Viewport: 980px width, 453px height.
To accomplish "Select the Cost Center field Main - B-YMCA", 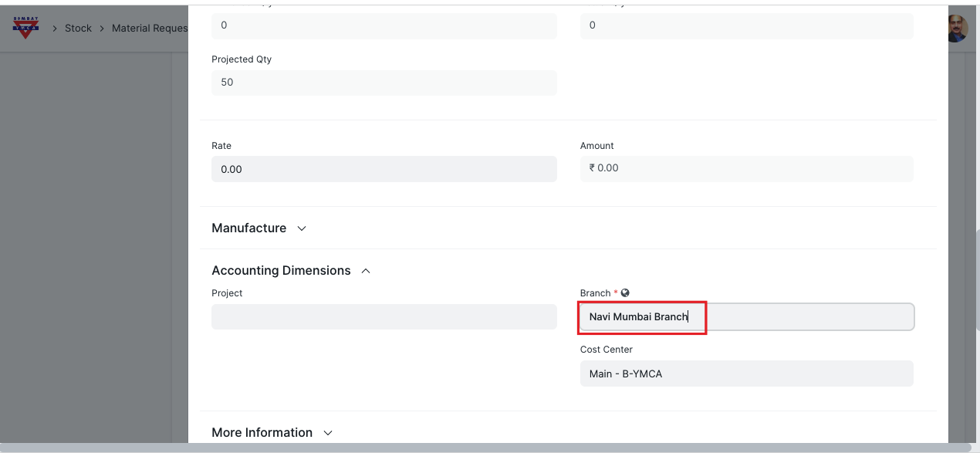I will click(746, 374).
